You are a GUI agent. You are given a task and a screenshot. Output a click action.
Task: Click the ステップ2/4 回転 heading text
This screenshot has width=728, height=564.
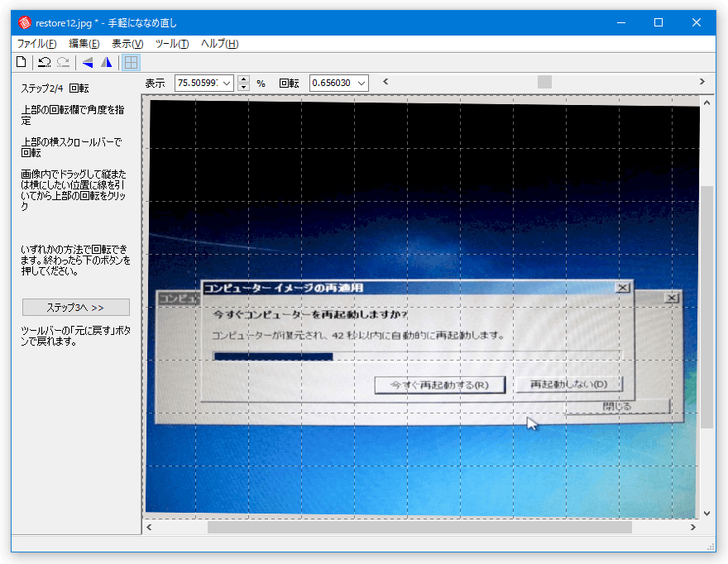(x=55, y=88)
